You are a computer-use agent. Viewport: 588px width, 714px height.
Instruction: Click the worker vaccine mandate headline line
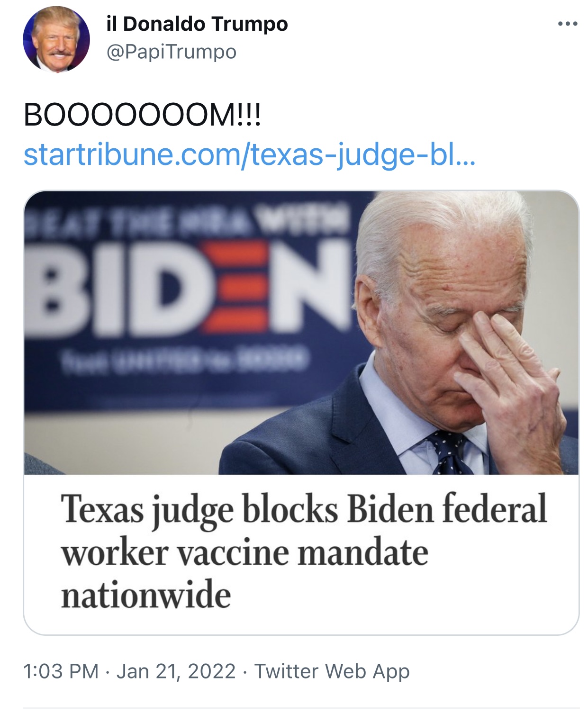[x=244, y=553]
